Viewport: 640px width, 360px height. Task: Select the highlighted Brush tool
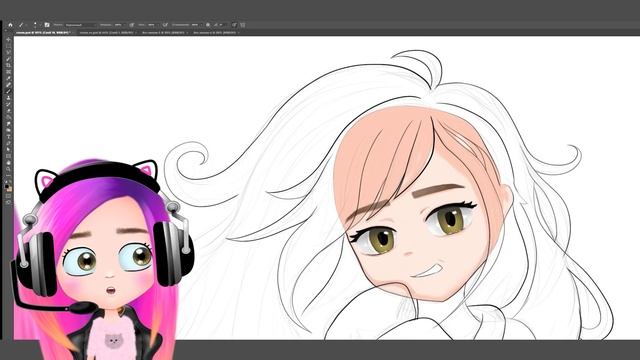9,91
